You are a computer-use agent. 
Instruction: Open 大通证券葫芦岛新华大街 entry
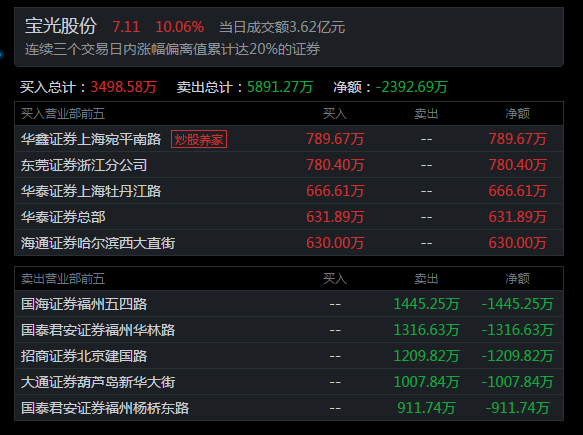pos(289,382)
